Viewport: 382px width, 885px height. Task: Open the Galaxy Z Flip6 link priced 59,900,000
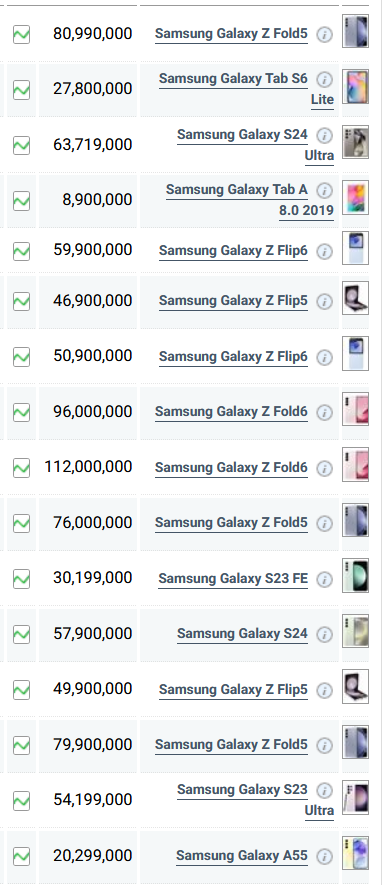coord(234,250)
